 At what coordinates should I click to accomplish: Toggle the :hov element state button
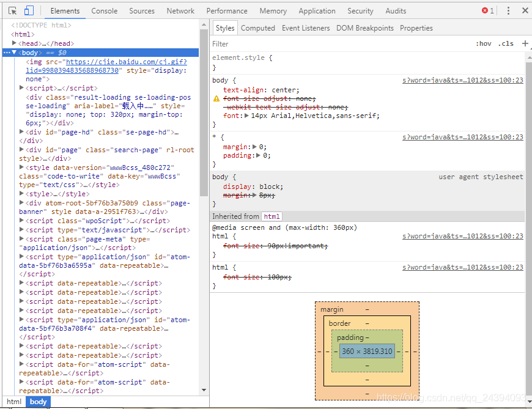[484, 43]
